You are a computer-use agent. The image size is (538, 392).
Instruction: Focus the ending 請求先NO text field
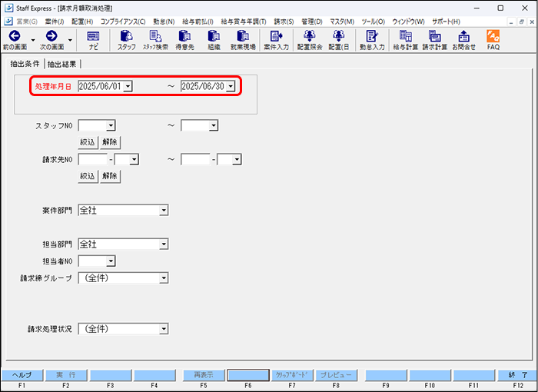196,159
